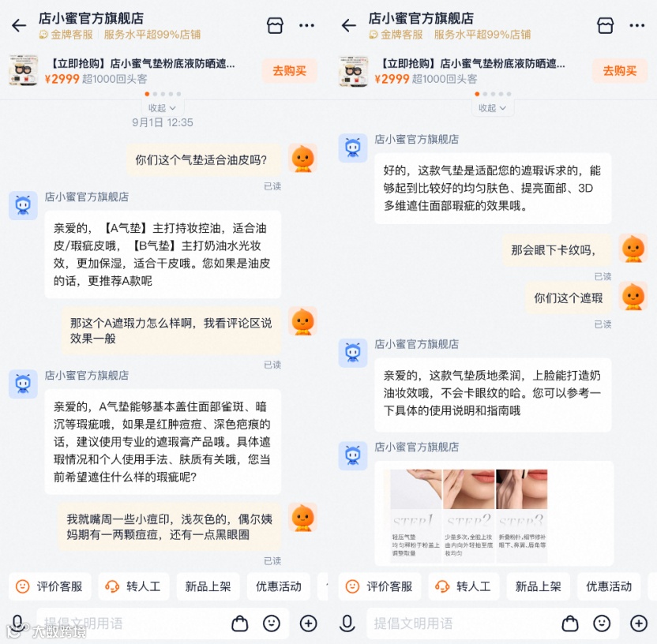Viewport: 657px width, 644px height.
Task: Open the shopping bag icon in left input bar
Action: (240, 623)
